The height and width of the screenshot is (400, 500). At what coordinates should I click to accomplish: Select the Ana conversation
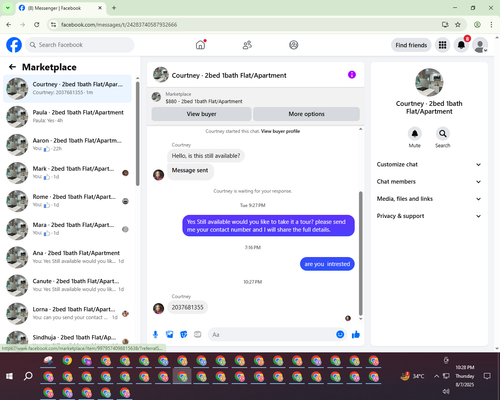point(67,257)
